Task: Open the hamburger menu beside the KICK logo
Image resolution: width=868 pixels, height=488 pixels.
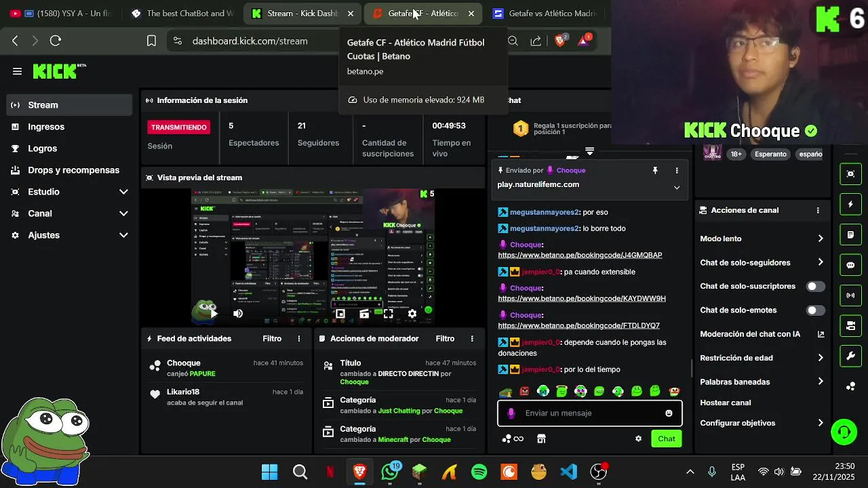Action: click(18, 71)
